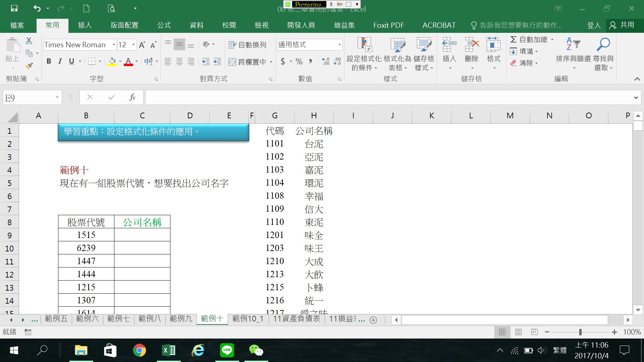Click the vertical scrollbar down arrow
This screenshot has height=362, width=644.
638,310
